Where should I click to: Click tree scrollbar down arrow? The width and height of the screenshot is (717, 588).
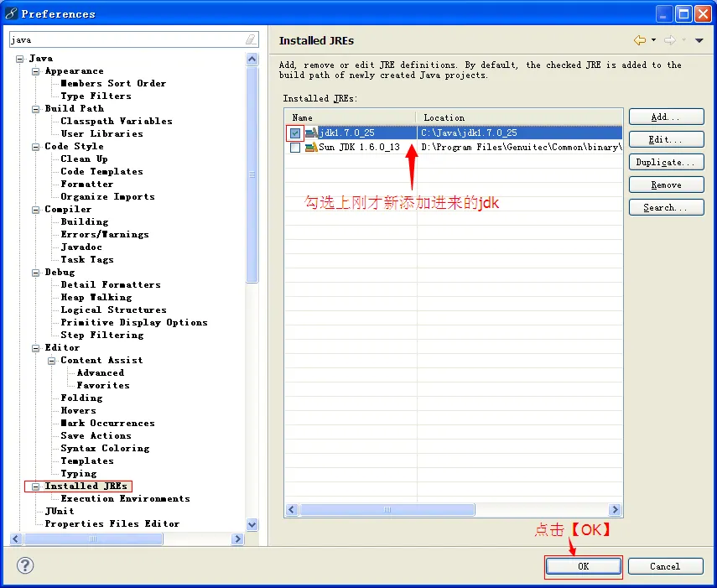coord(252,524)
